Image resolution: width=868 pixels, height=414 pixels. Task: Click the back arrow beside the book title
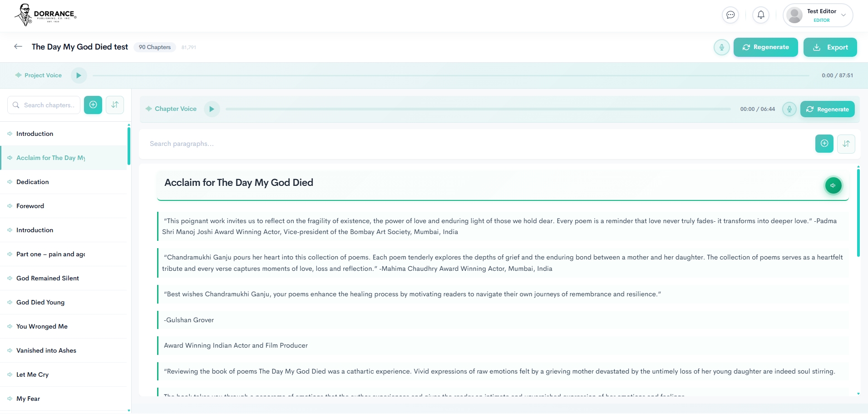18,46
